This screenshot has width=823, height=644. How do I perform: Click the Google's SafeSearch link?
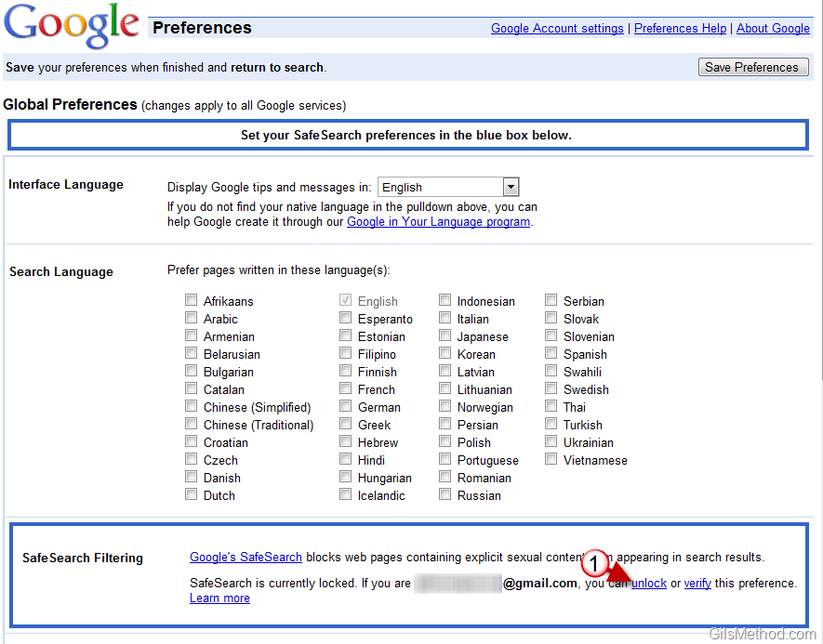pyautogui.click(x=245, y=557)
